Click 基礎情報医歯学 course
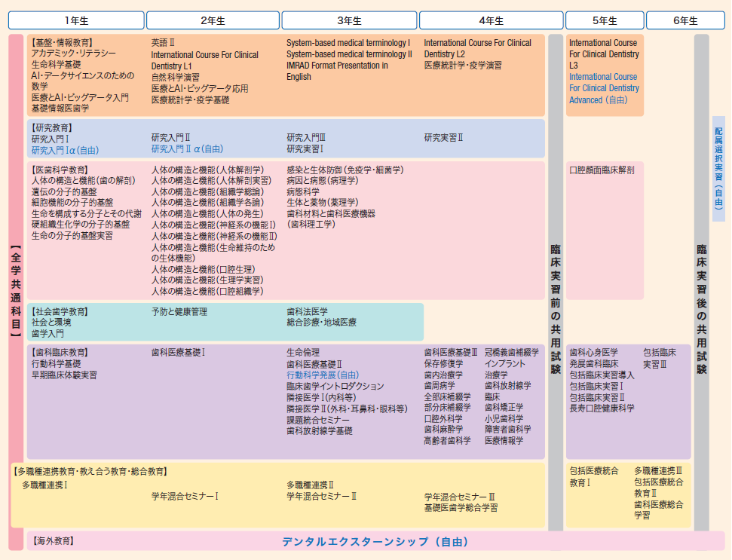Viewport: 732px width, 560px height. [x=60, y=109]
